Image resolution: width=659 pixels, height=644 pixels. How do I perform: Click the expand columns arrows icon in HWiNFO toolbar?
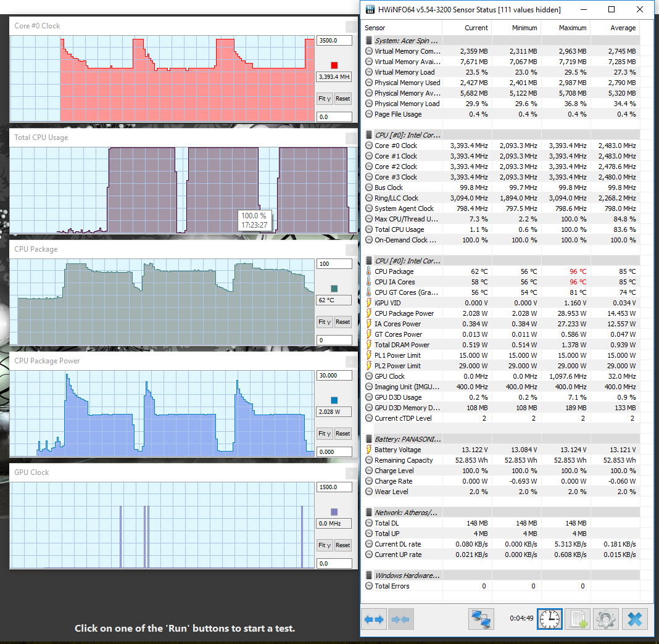[374, 619]
